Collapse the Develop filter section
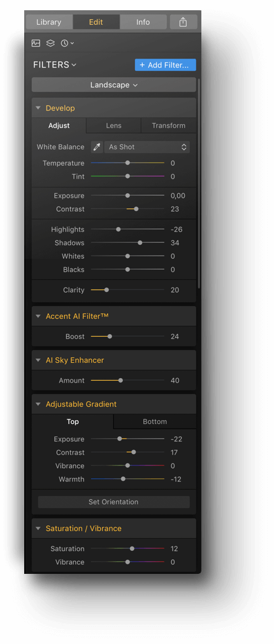 coord(38,108)
